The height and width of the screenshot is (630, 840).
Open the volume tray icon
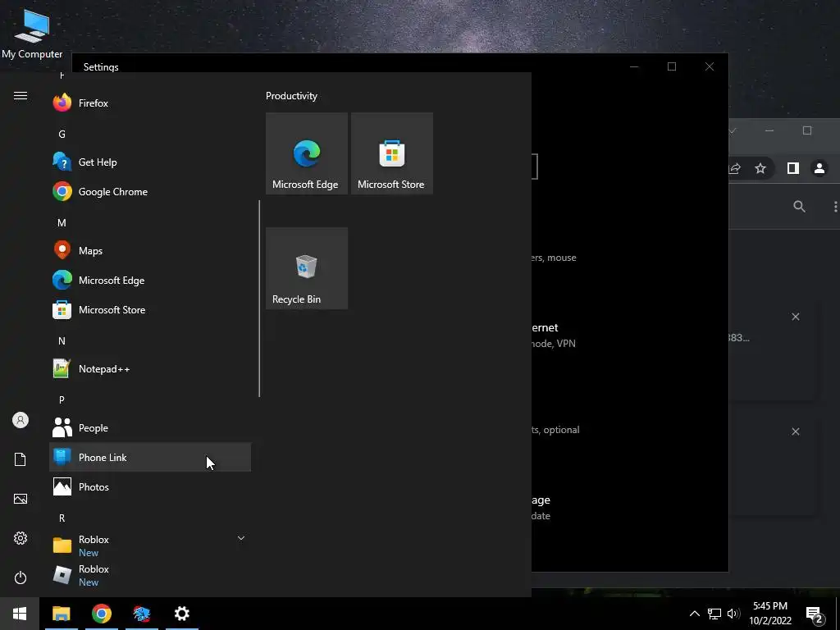[x=733, y=614]
